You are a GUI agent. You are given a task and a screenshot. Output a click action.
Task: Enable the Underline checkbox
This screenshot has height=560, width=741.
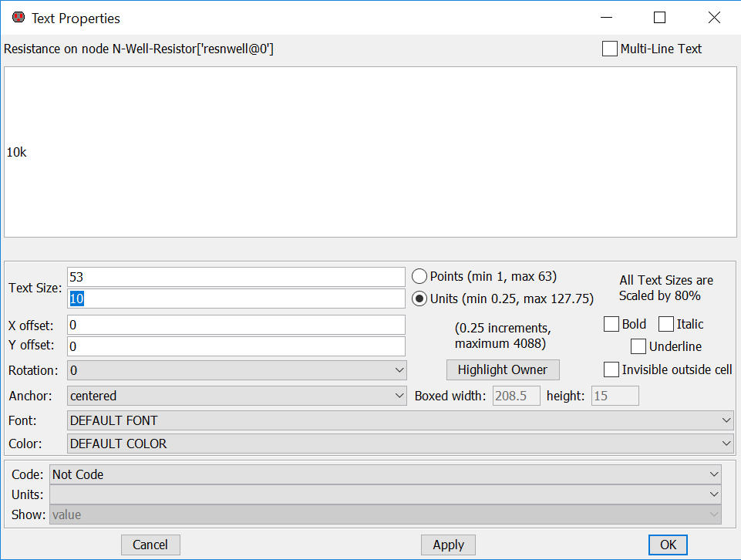coord(638,346)
